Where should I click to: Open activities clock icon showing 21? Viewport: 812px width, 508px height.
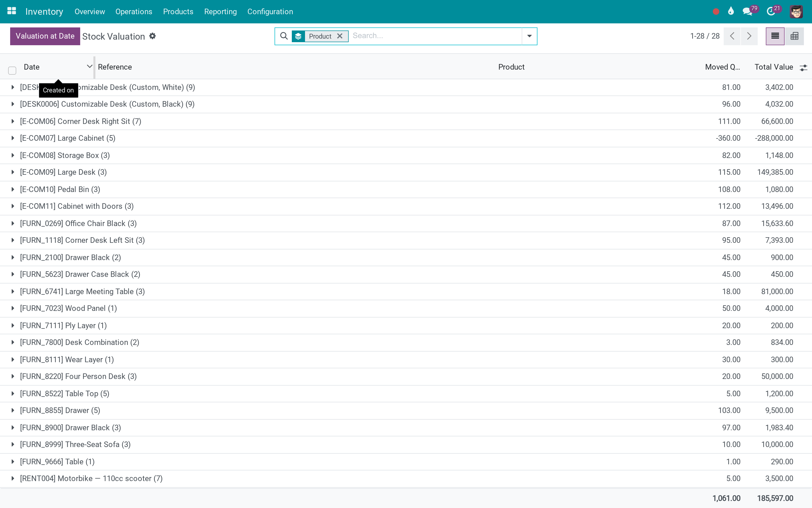[771, 11]
